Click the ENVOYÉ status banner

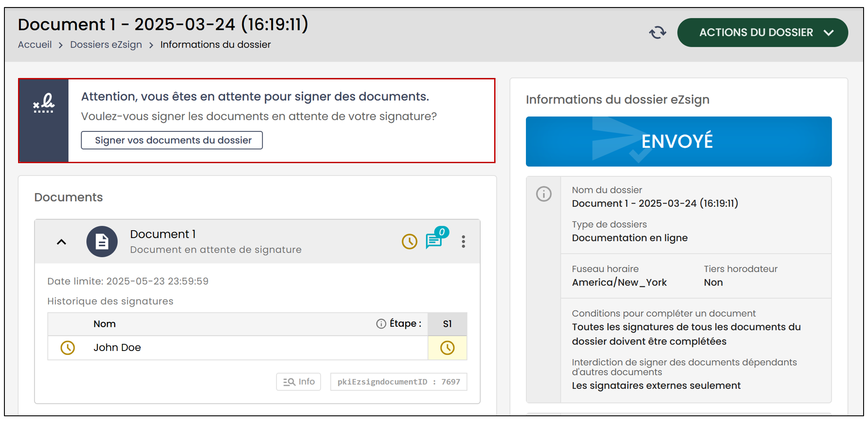[x=678, y=142]
